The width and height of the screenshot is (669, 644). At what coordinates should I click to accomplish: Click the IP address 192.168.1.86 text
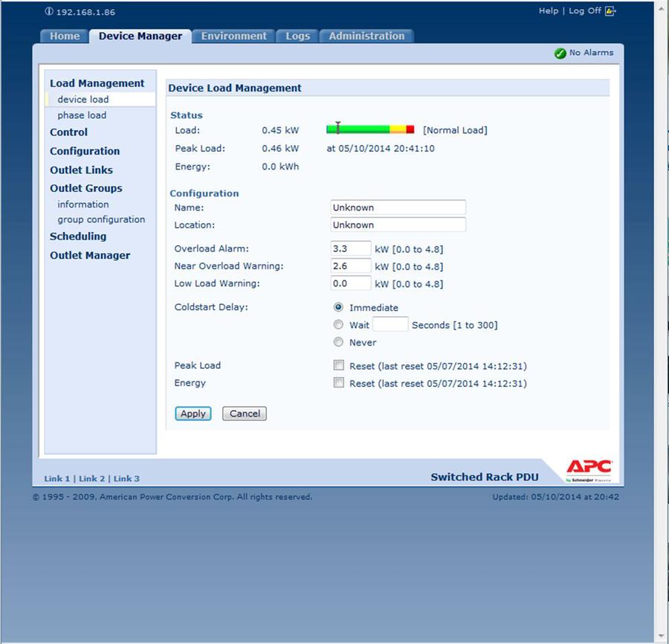85,12
